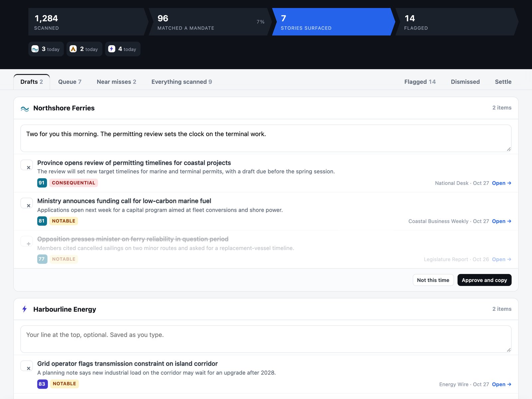The width and height of the screenshot is (532, 399).
Task: Click the Ministry announces funding call headline
Action: coord(124,201)
